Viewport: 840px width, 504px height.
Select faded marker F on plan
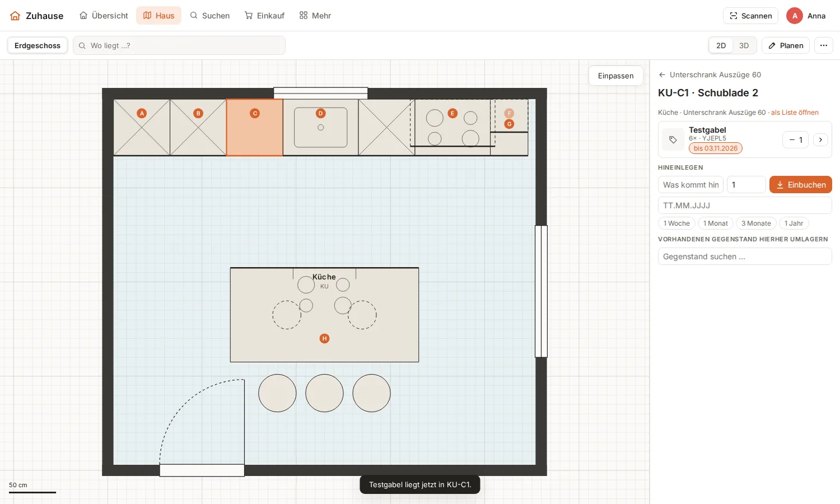pyautogui.click(x=509, y=113)
